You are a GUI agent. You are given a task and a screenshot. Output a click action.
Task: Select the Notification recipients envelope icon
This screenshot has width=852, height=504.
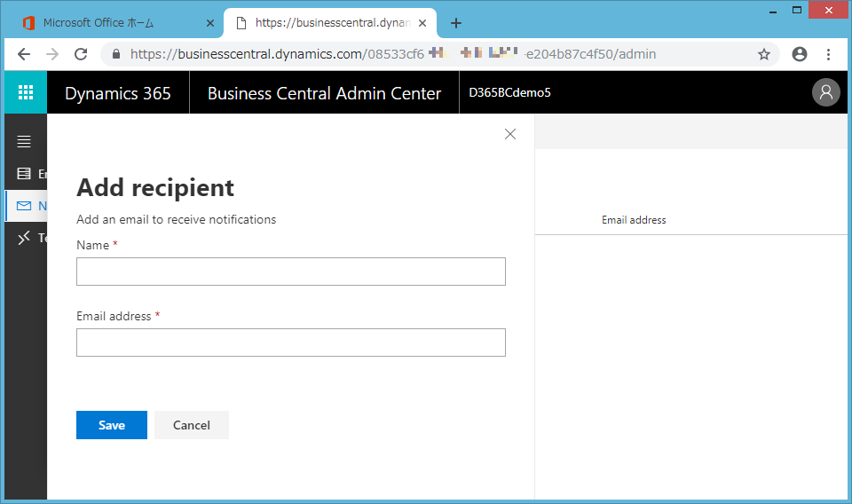tap(24, 206)
